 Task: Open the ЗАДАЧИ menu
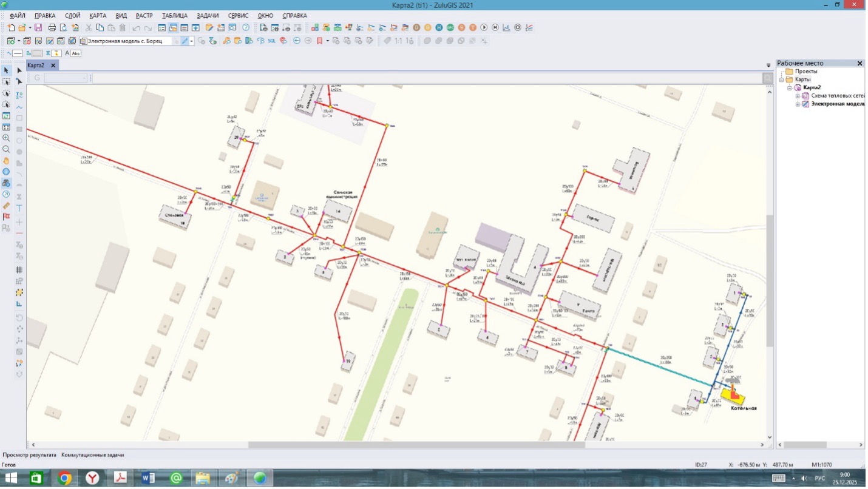207,15
